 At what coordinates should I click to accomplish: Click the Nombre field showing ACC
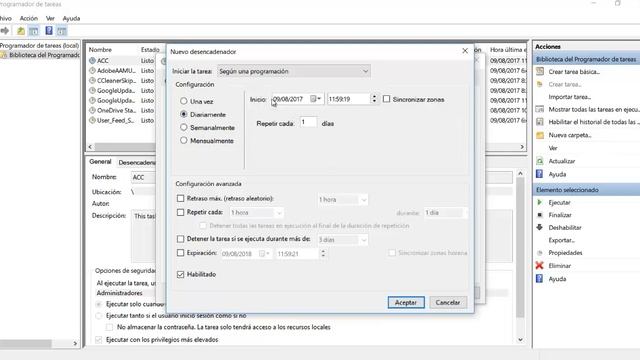[143, 177]
